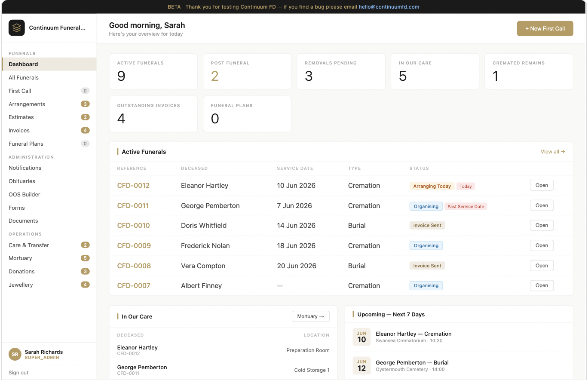
Task: Click reference link CFD-0011
Action: tap(133, 205)
